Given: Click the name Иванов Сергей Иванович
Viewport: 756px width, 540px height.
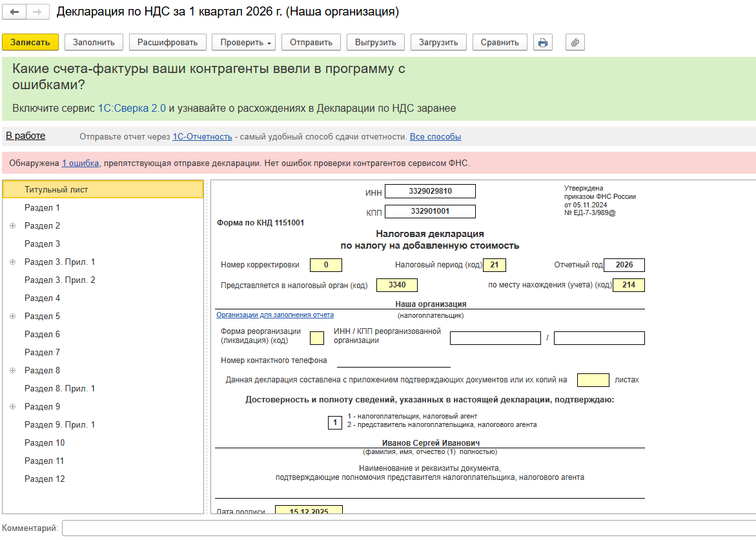Looking at the screenshot, I should pyautogui.click(x=431, y=443).
